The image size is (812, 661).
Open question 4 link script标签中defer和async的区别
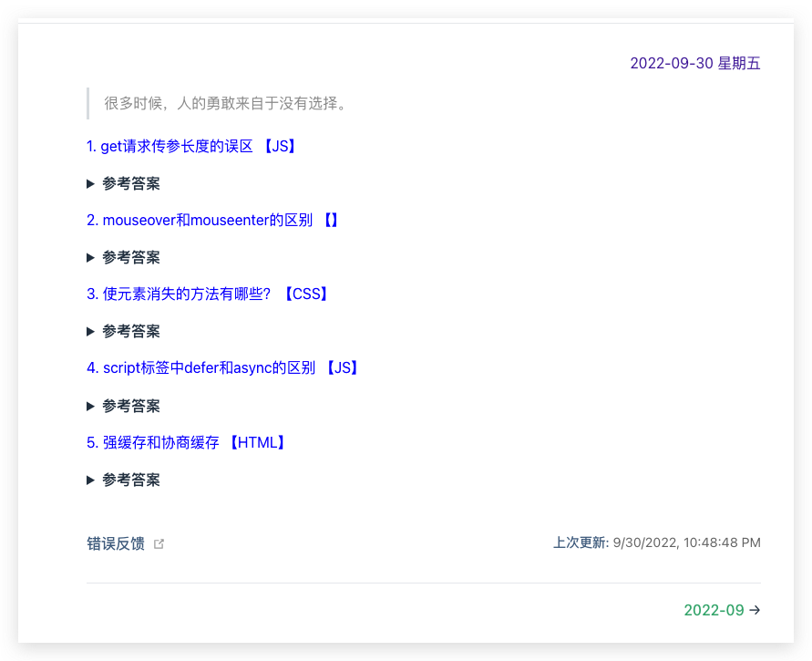click(200, 368)
